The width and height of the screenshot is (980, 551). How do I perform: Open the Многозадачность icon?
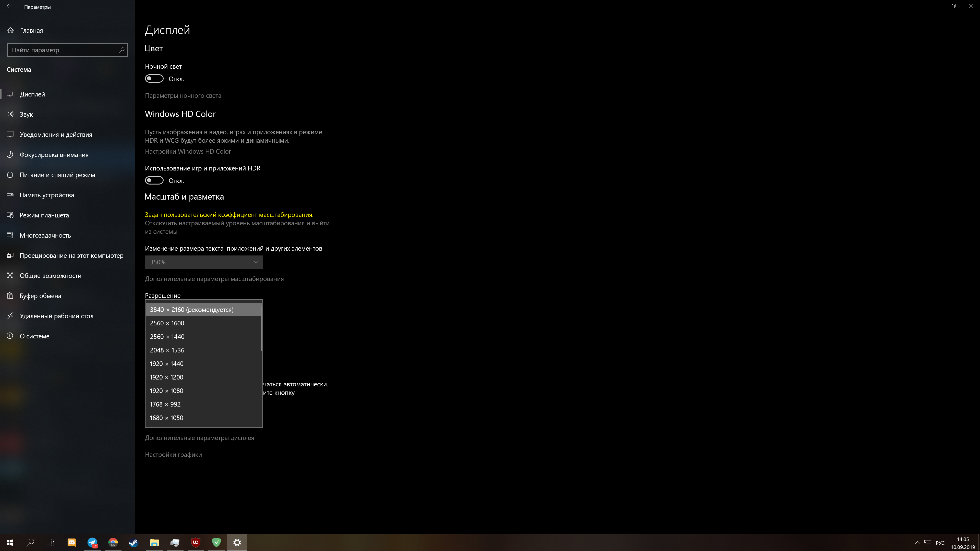pyautogui.click(x=10, y=235)
